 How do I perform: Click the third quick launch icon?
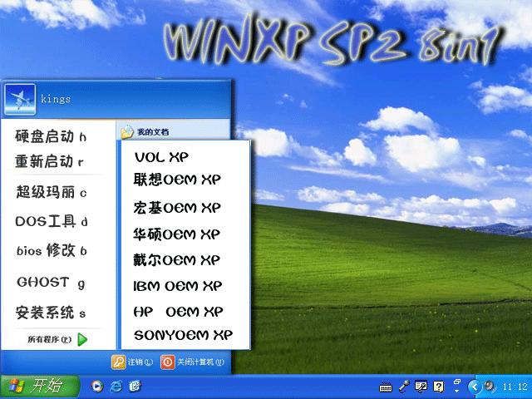(x=135, y=386)
